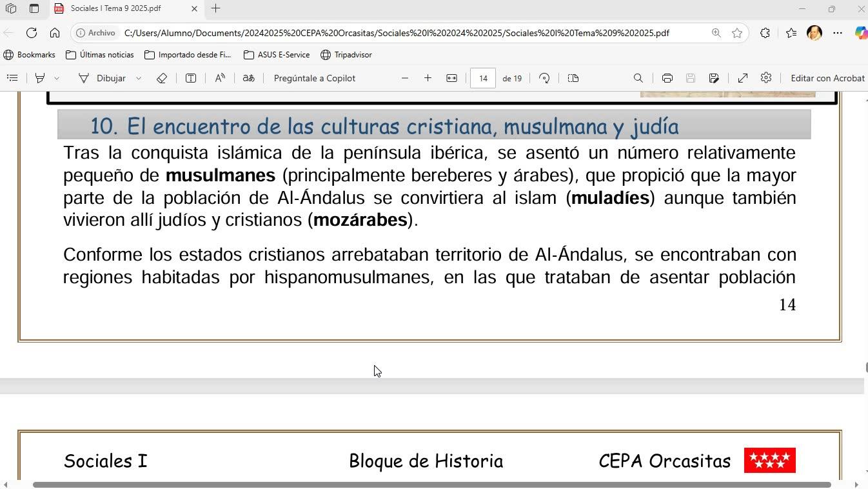Print the PDF document
This screenshot has width=868, height=489.
pos(667,78)
